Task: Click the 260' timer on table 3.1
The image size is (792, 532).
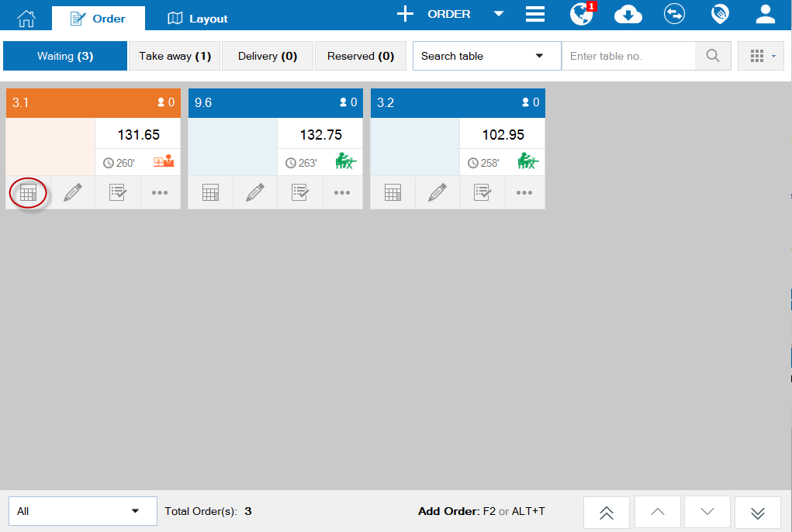Action: (x=119, y=163)
